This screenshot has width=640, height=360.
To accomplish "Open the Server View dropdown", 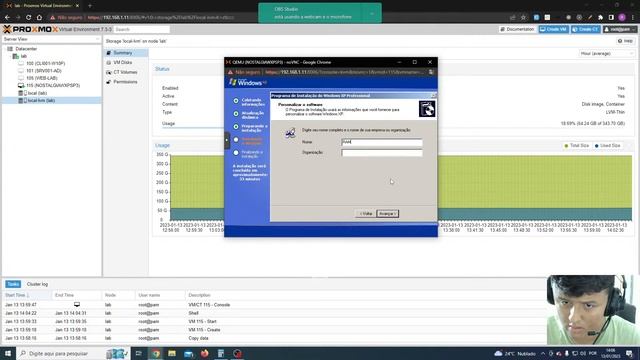I will 51,39.
